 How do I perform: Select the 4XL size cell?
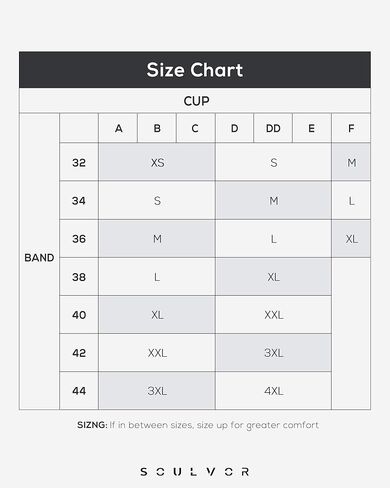(273, 391)
